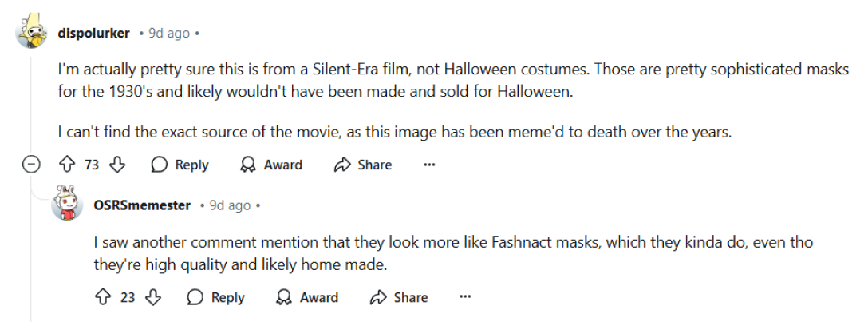
Task: Collapse dispolurker's comment thread
Action: [32, 165]
